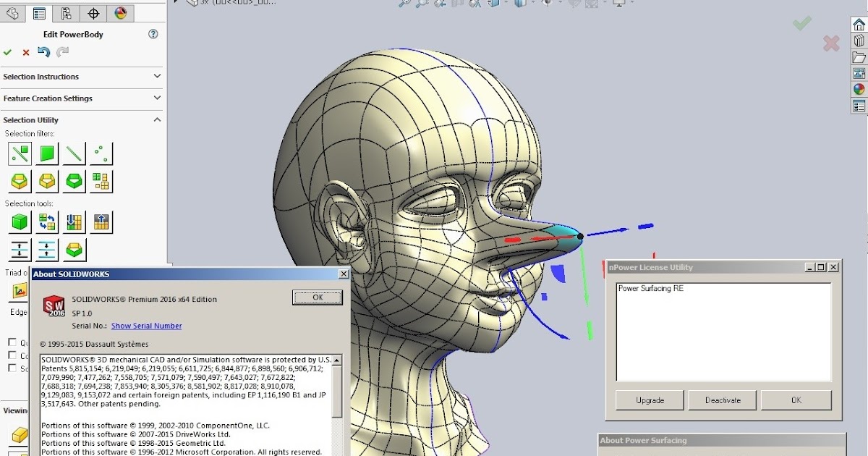Toggle the edge selection filter

pyautogui.click(x=73, y=153)
